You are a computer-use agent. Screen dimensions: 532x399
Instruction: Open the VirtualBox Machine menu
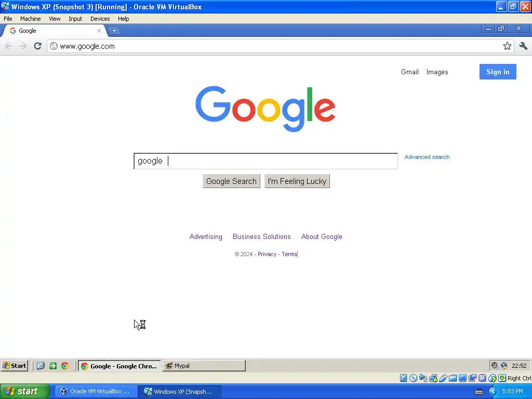click(31, 19)
